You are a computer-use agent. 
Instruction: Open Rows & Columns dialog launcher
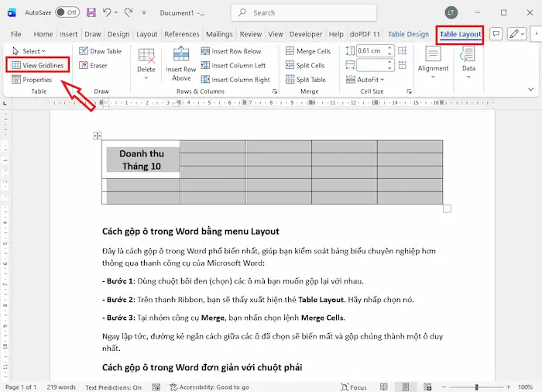[275, 91]
